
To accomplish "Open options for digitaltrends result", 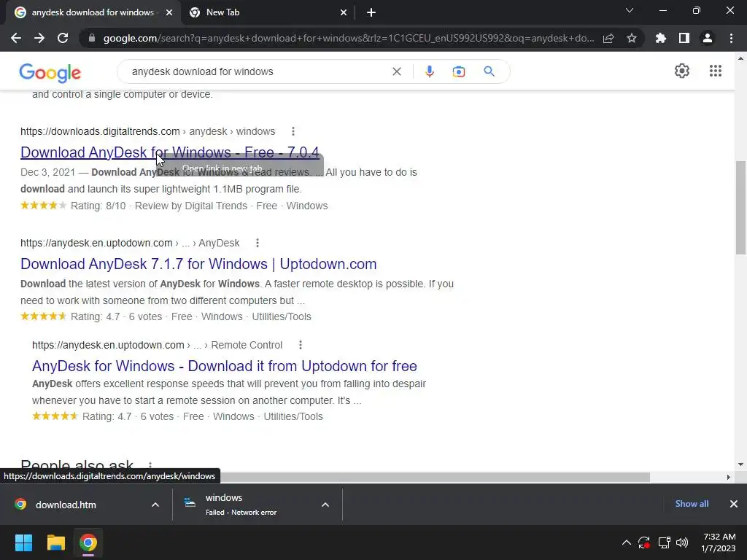I will [293, 131].
